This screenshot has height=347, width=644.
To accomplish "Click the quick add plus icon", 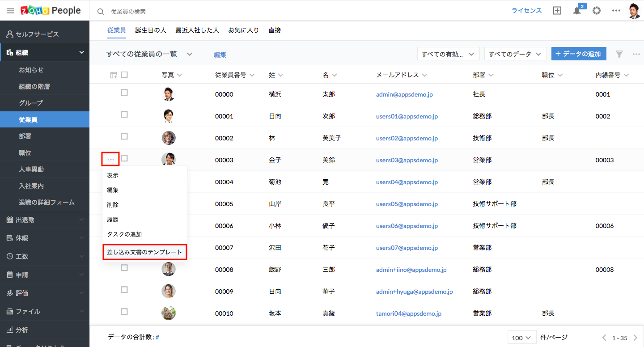I will [x=557, y=11].
